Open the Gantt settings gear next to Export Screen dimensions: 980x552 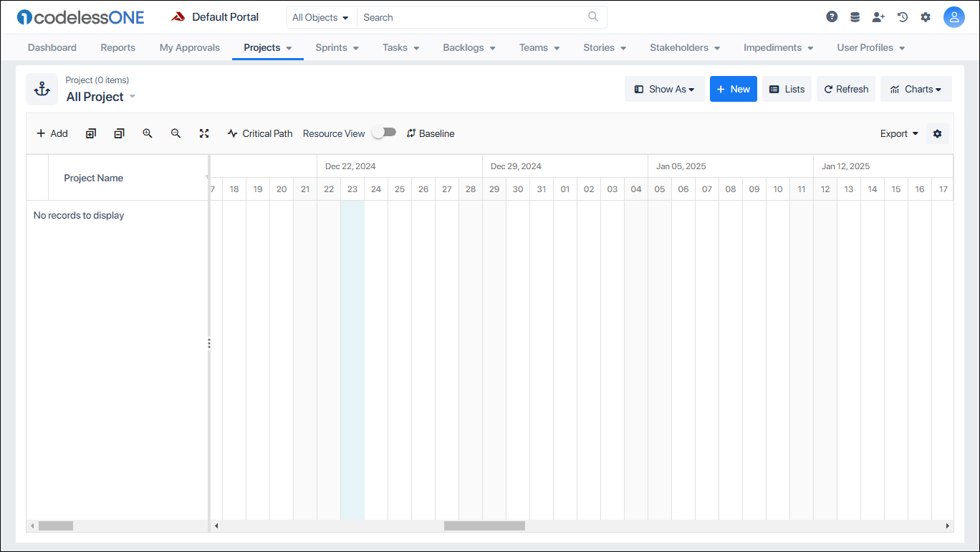point(938,133)
